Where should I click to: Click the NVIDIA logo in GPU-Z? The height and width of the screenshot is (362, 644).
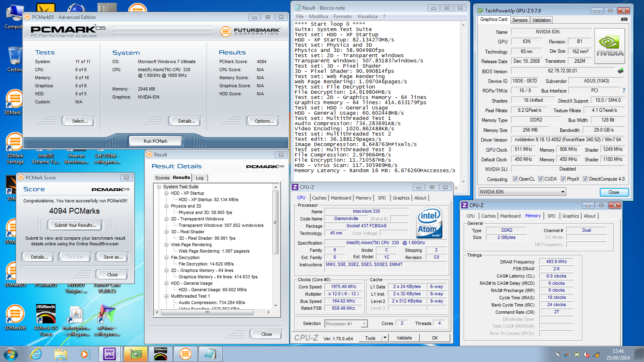610,46
